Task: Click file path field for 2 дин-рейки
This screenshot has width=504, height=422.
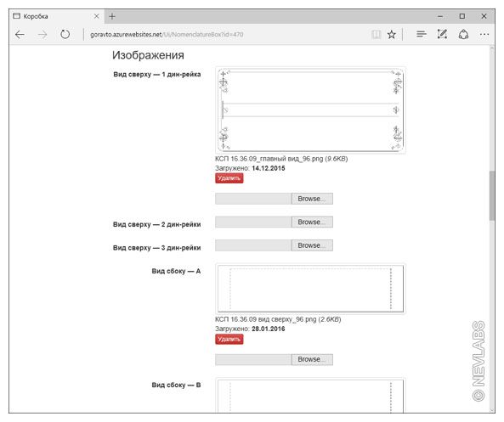Action: [x=253, y=222]
